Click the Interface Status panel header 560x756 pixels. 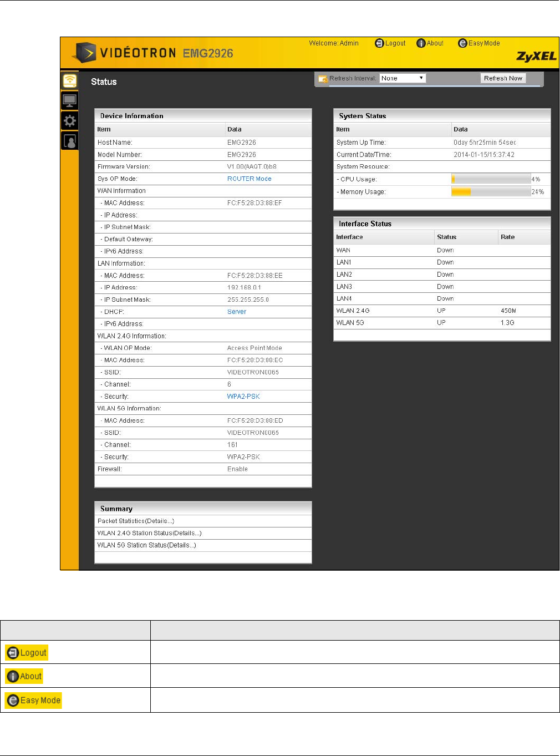tap(442, 224)
